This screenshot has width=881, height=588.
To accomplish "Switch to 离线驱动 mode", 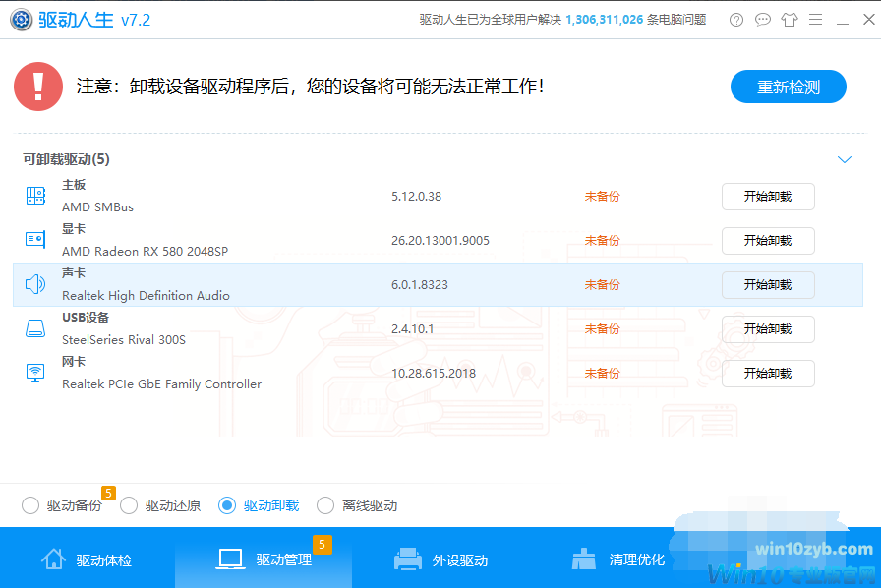I will coord(325,504).
